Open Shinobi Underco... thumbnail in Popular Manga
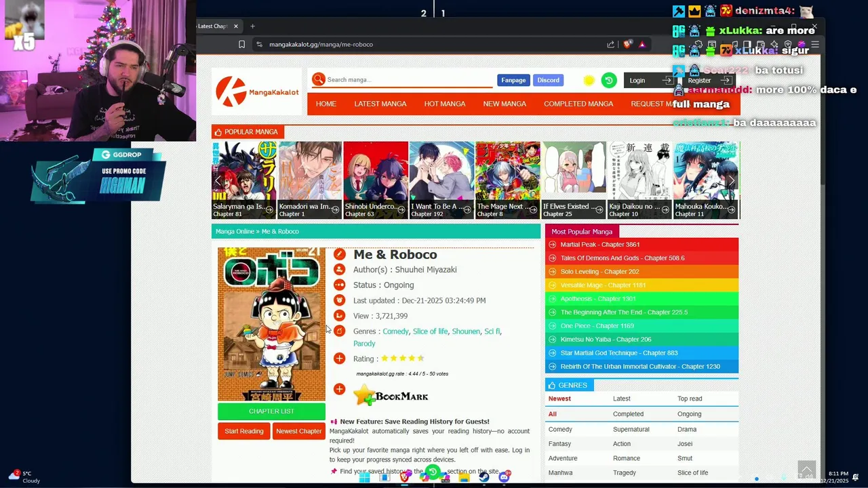868x488 pixels. coord(376,180)
